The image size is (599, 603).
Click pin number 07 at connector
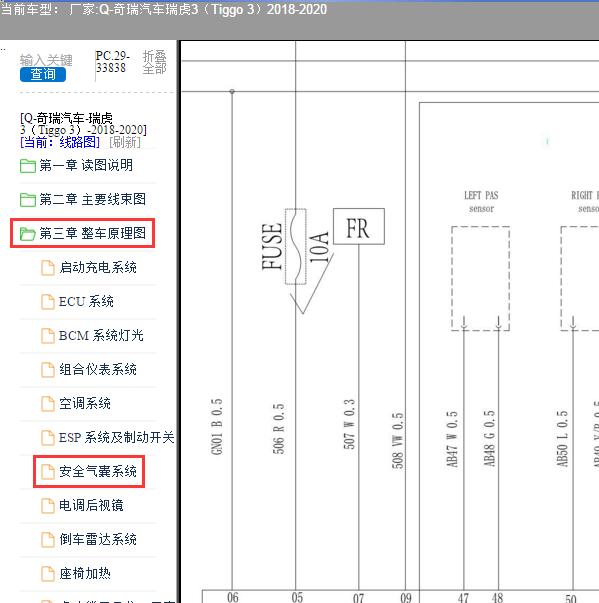point(358,598)
